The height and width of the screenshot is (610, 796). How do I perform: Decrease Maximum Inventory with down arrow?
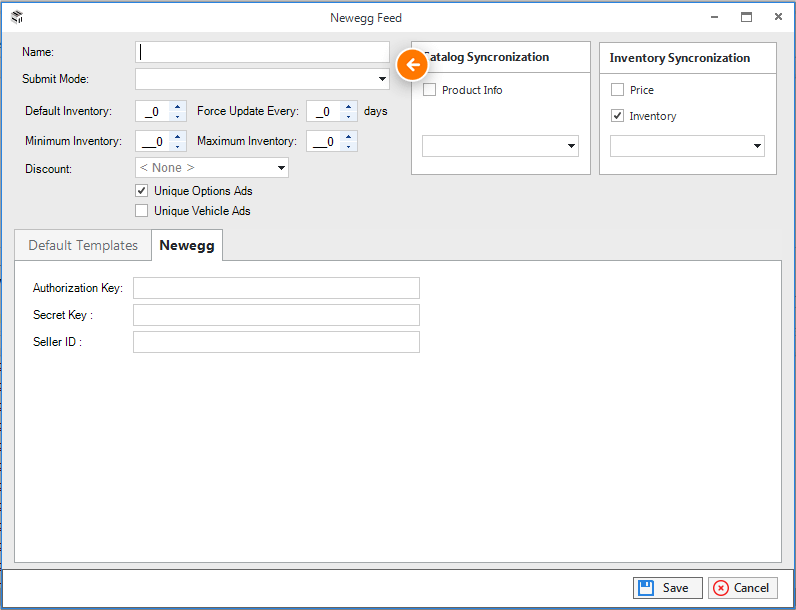coord(348,147)
